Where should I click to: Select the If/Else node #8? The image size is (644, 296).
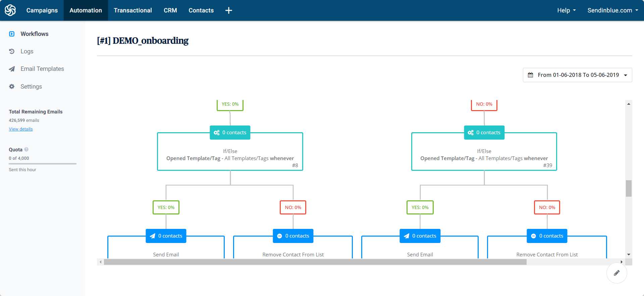[x=230, y=155]
